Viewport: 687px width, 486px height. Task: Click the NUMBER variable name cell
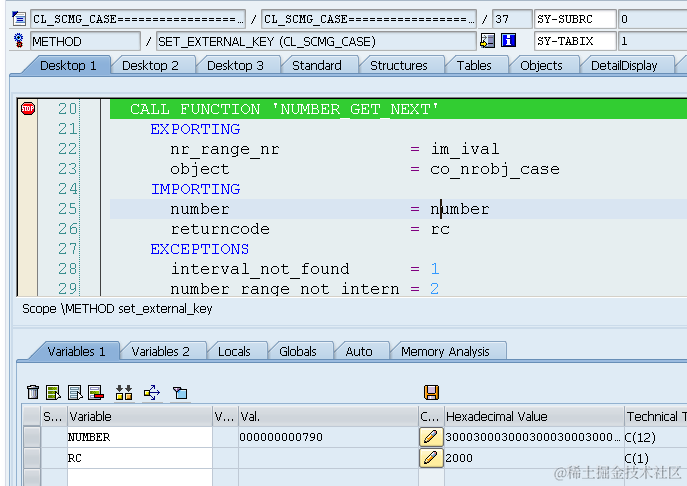tap(139, 437)
